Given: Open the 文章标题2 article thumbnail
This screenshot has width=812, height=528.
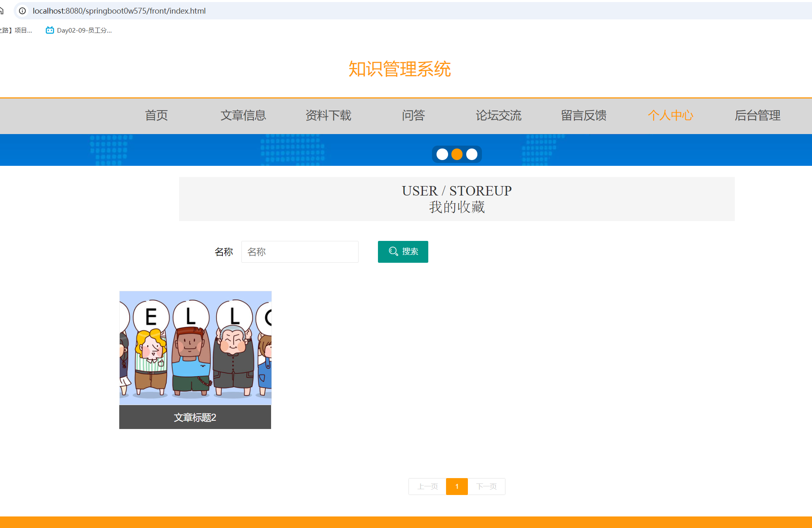Looking at the screenshot, I should [x=195, y=359].
